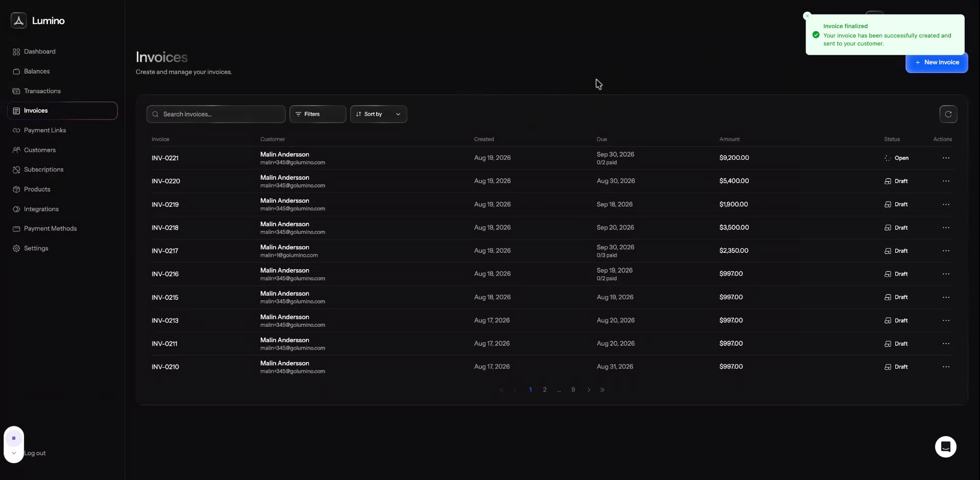Expand the account chevron near Log out
980x480 pixels.
14,453
